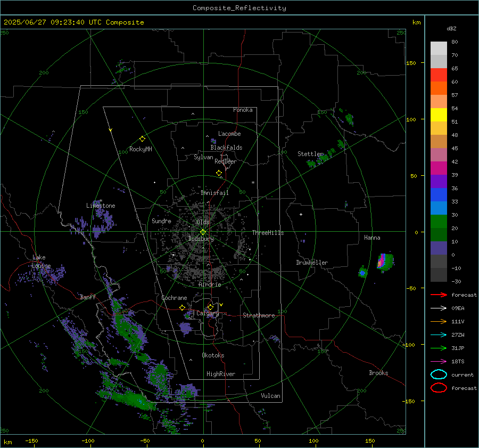Click the light gray swatch between 80 and 70 dBZ
This screenshot has height=448, width=479.
[x=439, y=48]
